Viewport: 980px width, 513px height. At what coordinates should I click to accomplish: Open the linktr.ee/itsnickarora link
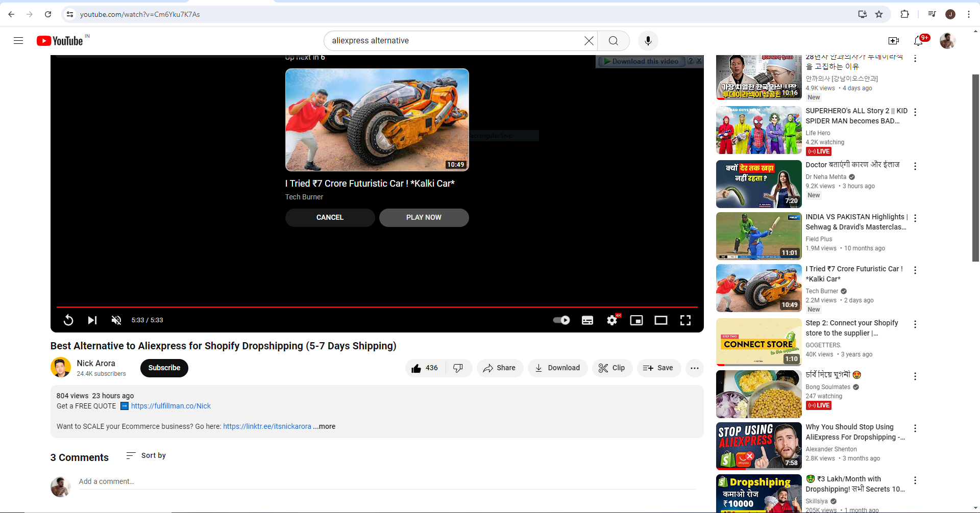(267, 426)
